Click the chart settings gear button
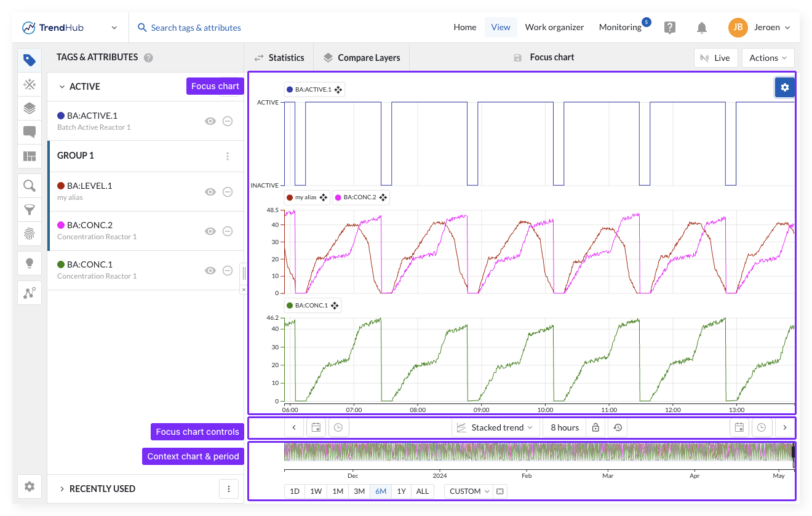 [x=784, y=88]
